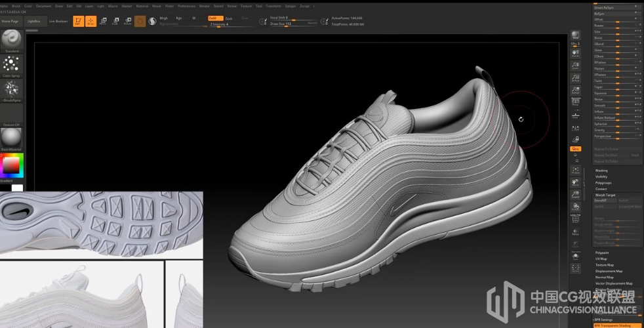Click the StoreMT button

coord(605,201)
